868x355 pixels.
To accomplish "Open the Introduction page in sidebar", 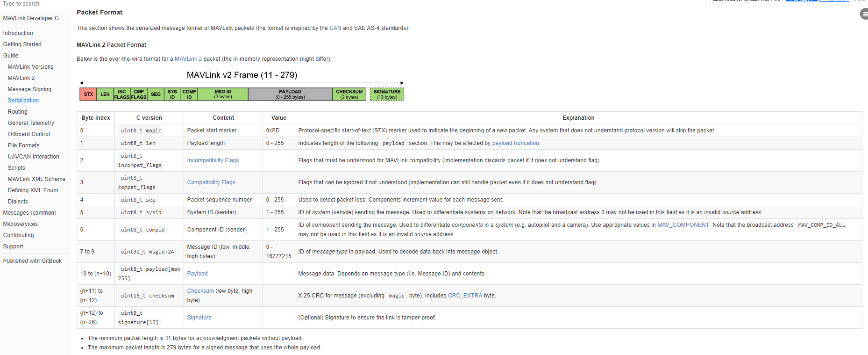I will [18, 33].
